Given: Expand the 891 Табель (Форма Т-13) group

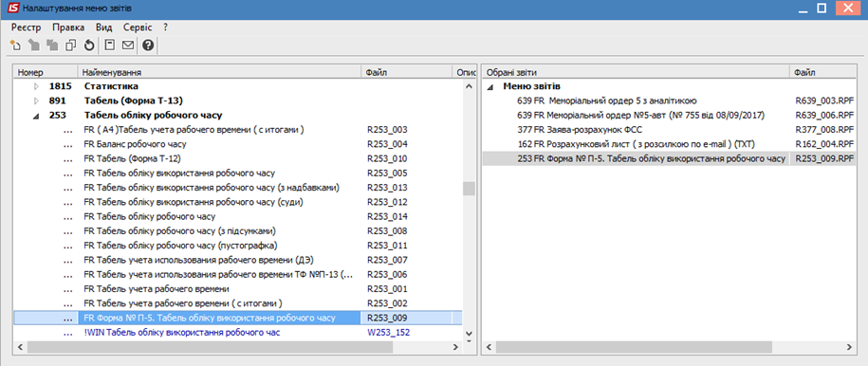Looking at the screenshot, I should coord(37,101).
